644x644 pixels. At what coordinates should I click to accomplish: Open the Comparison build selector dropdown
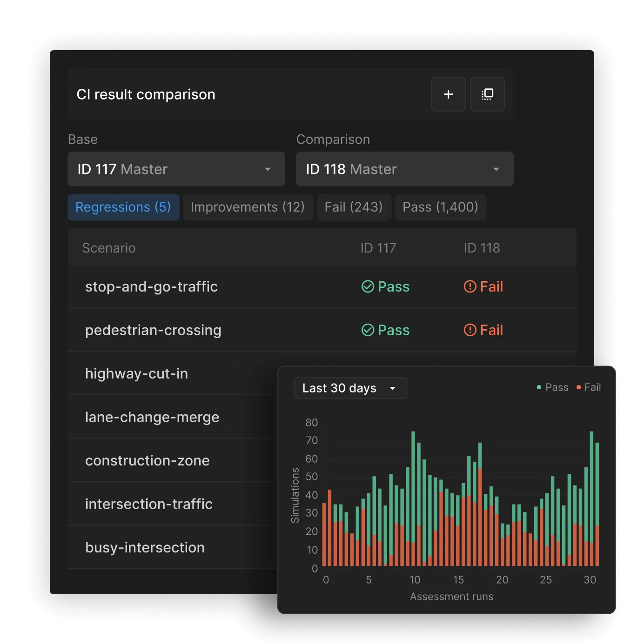tap(404, 169)
